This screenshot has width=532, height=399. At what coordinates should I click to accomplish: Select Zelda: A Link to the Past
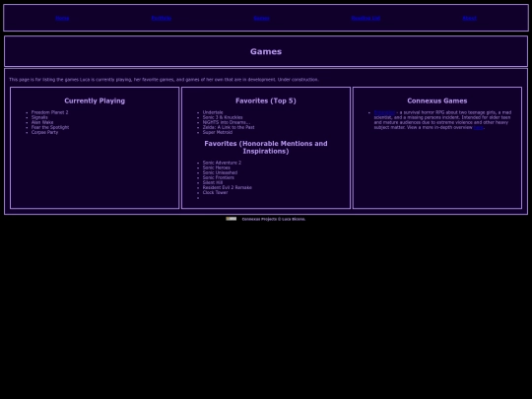point(229,127)
